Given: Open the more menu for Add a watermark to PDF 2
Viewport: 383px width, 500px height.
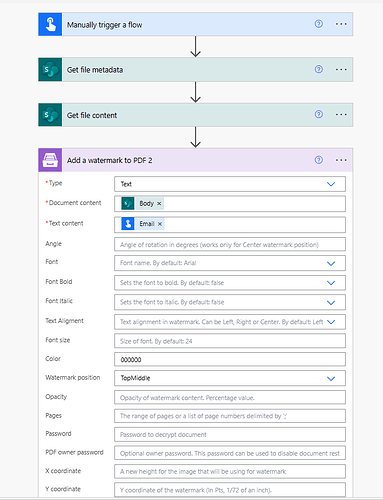Looking at the screenshot, I should point(341,160).
